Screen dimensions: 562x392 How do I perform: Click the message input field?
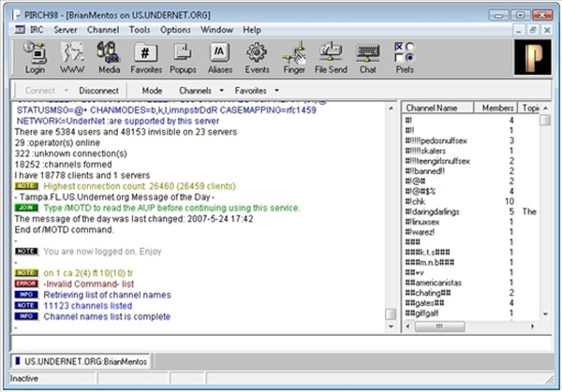[281, 343]
